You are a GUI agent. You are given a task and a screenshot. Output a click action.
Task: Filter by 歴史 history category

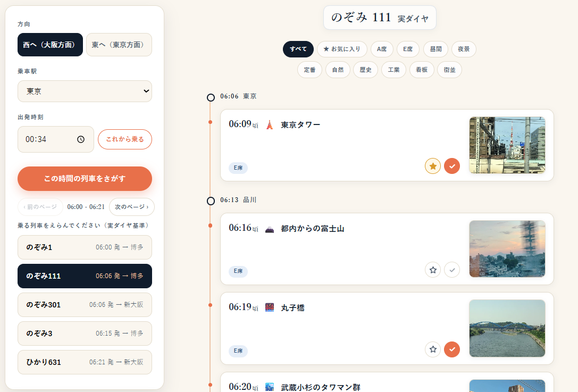366,70
